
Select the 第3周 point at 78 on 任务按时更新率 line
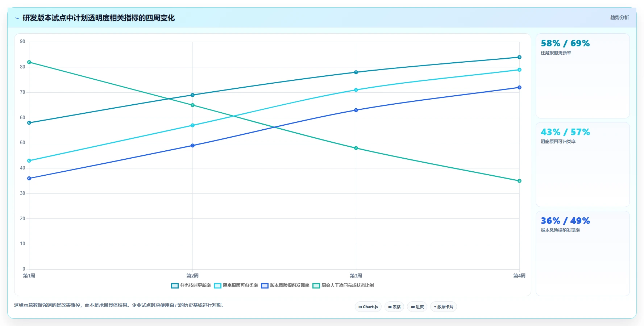356,72
